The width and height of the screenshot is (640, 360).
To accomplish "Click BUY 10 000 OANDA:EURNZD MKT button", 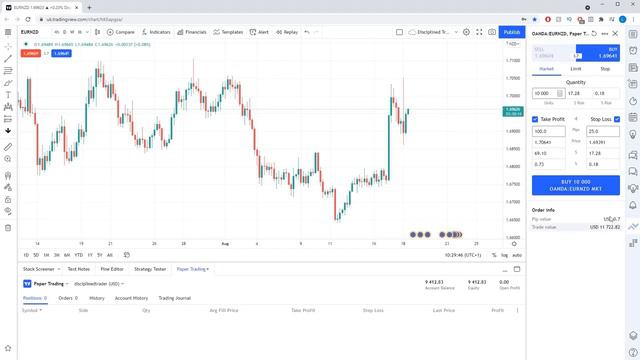I will pyautogui.click(x=576, y=185).
